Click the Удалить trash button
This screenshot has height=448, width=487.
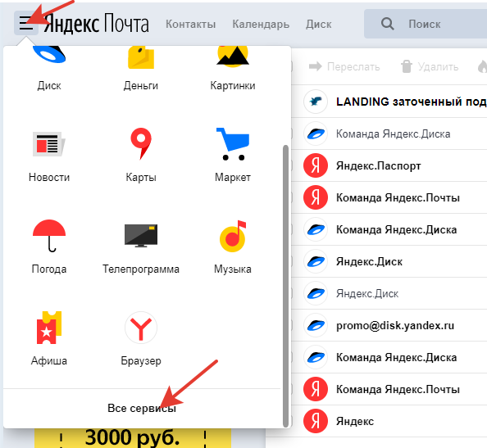point(430,66)
